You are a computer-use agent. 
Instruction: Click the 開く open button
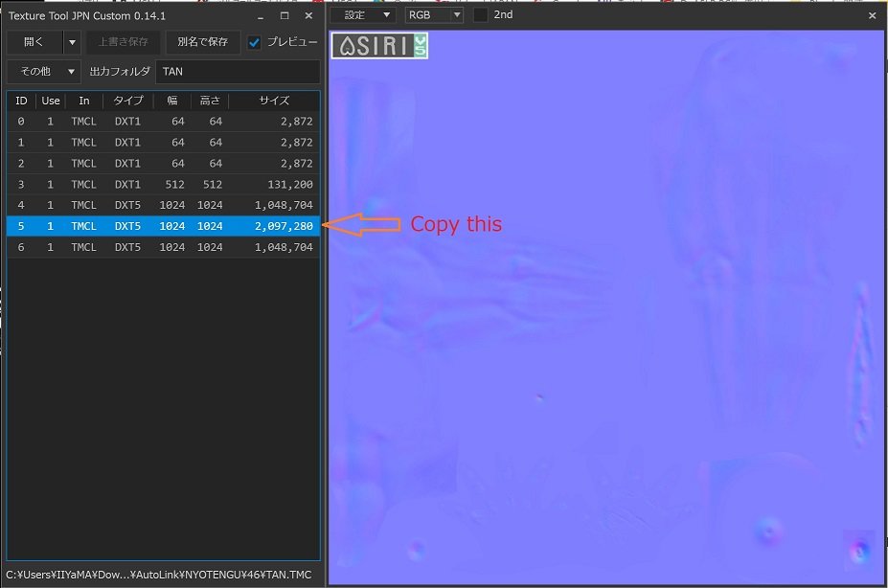(34, 42)
